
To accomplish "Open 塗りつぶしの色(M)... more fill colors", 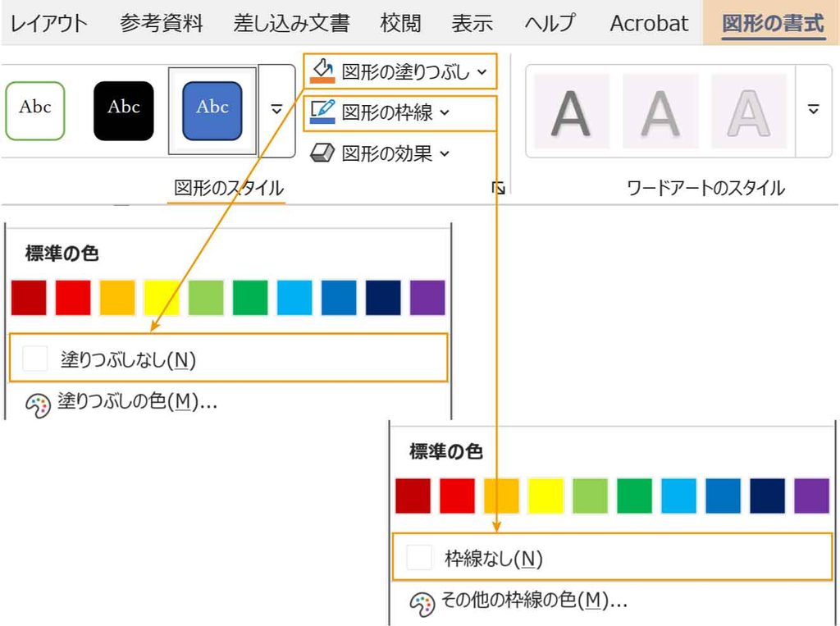I will pyautogui.click(x=228, y=402).
